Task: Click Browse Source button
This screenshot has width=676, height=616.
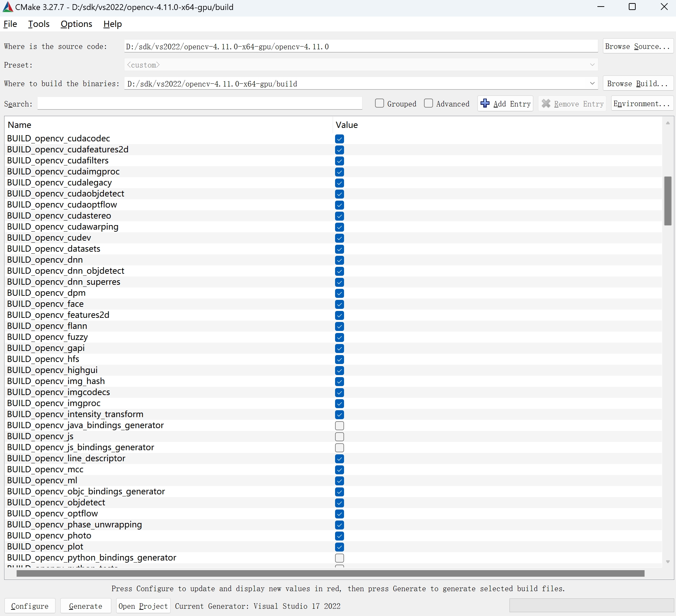Action: point(638,46)
